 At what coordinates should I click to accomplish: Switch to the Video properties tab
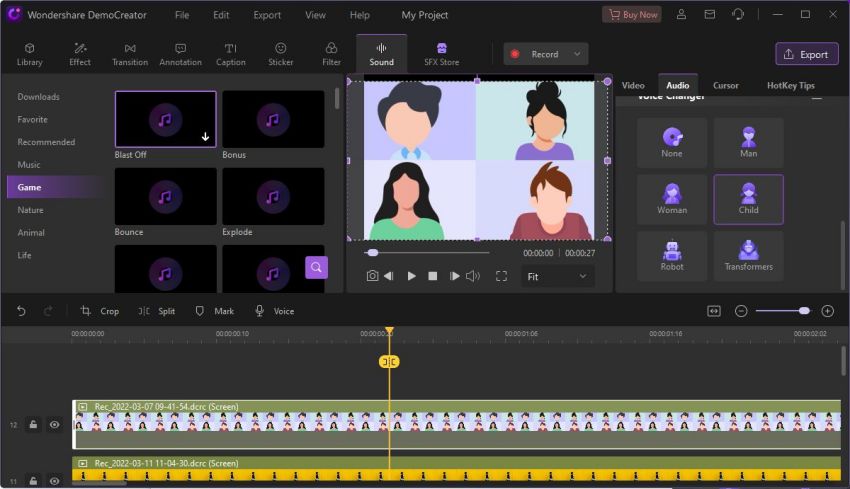click(x=633, y=85)
